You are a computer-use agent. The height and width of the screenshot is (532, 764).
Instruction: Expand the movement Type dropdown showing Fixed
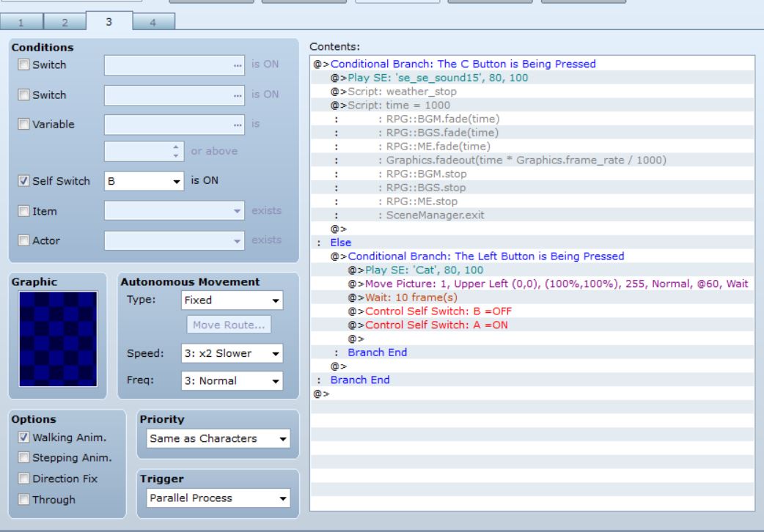(232, 300)
